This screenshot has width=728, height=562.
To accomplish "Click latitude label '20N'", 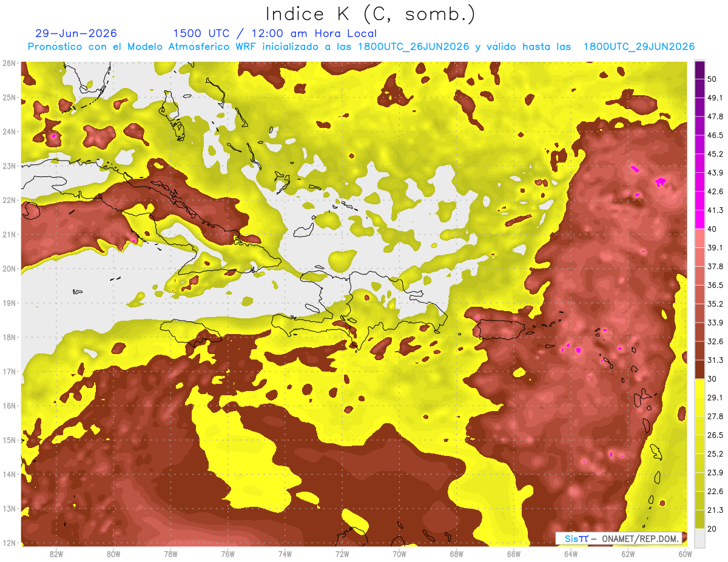I will pyautogui.click(x=10, y=269).
